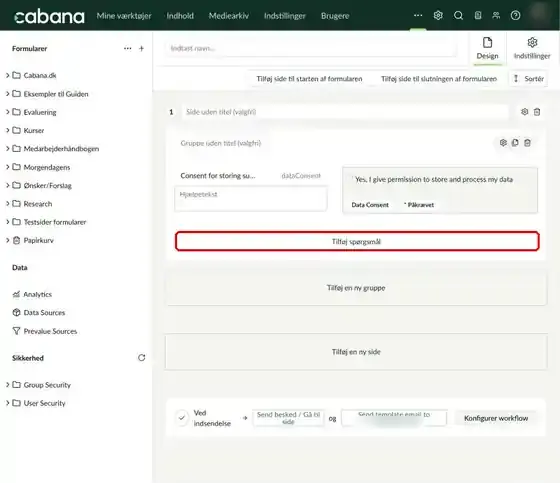The image size is (560, 483).
Task: Click the Send template email workflow box
Action: click(394, 418)
